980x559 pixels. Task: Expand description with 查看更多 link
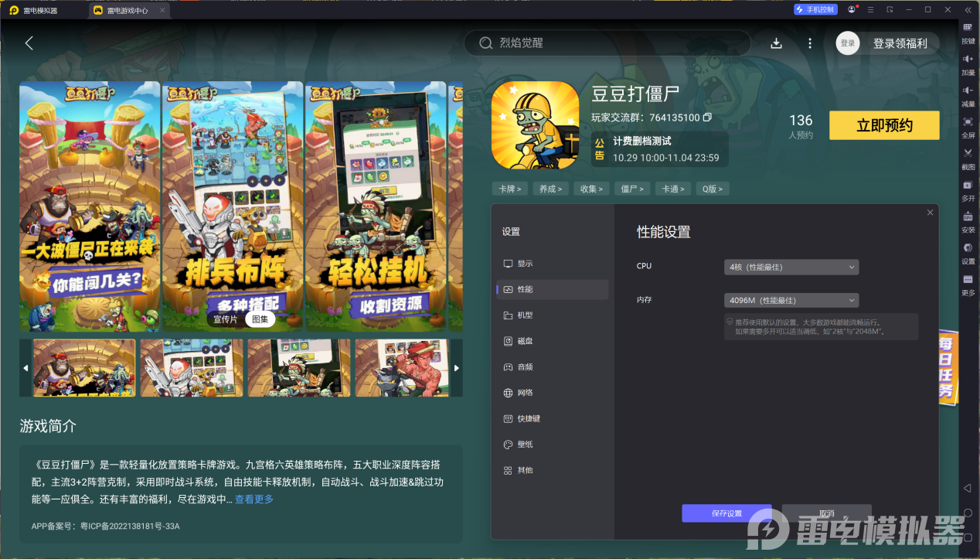pos(254,499)
